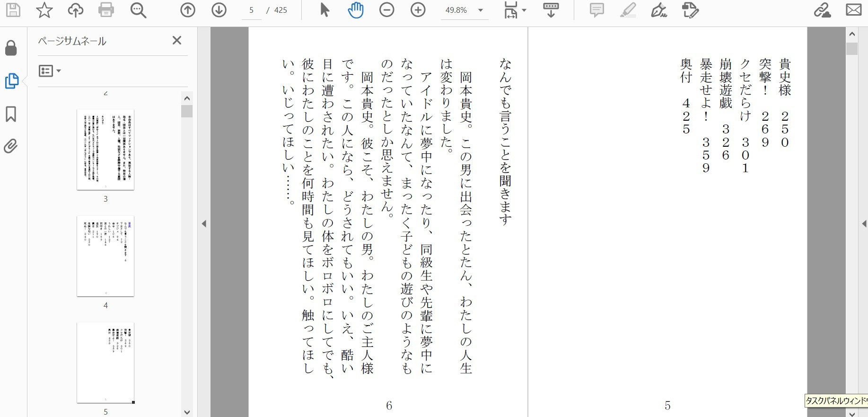Print the document with printer icon
868x417 pixels.
[x=106, y=10]
